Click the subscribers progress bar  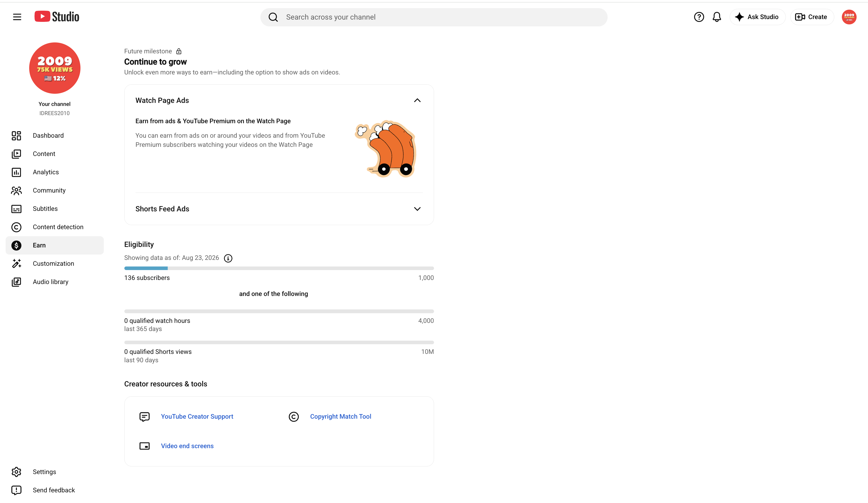pyautogui.click(x=279, y=268)
